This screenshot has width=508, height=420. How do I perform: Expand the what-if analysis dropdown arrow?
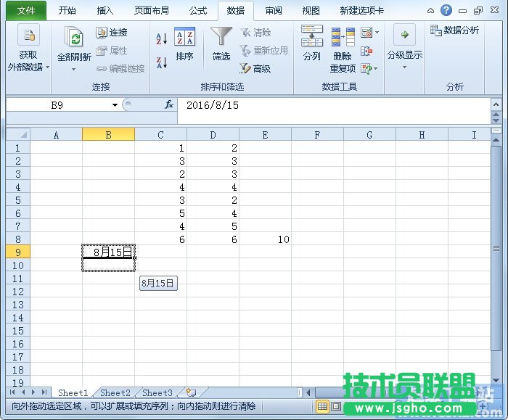coord(376,69)
